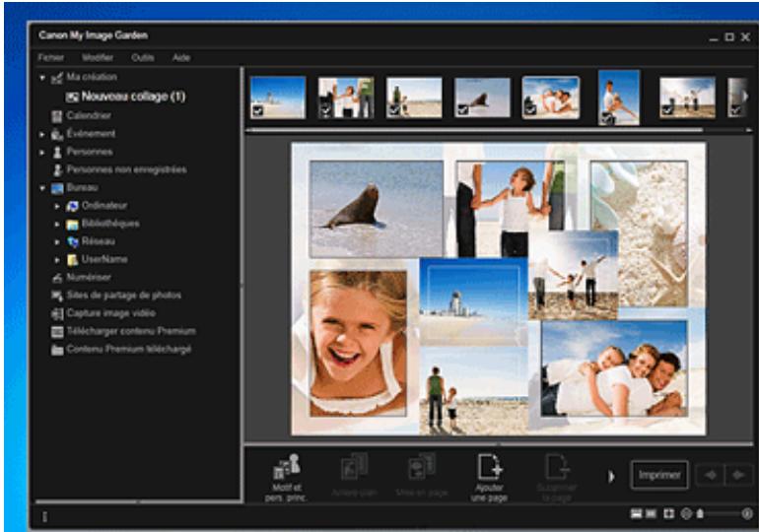759x532 pixels.
Task: Click Personnes non enregistrées icon
Action: click(56, 169)
